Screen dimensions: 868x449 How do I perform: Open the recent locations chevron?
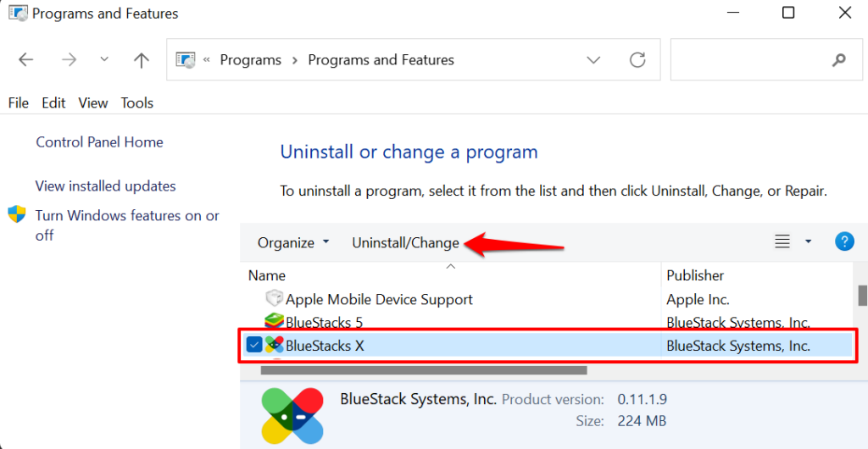coord(104,60)
